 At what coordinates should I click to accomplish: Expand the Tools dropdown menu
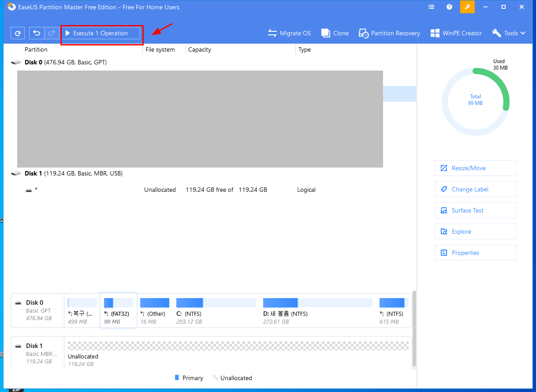point(509,33)
